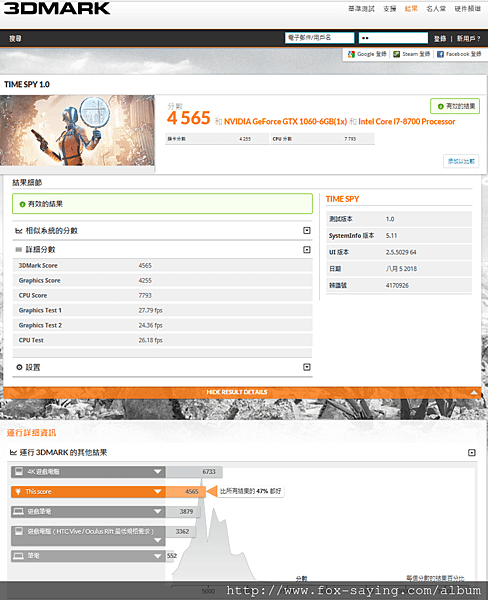Click the 登錄 login button
This screenshot has width=488, height=600.
[x=440, y=39]
